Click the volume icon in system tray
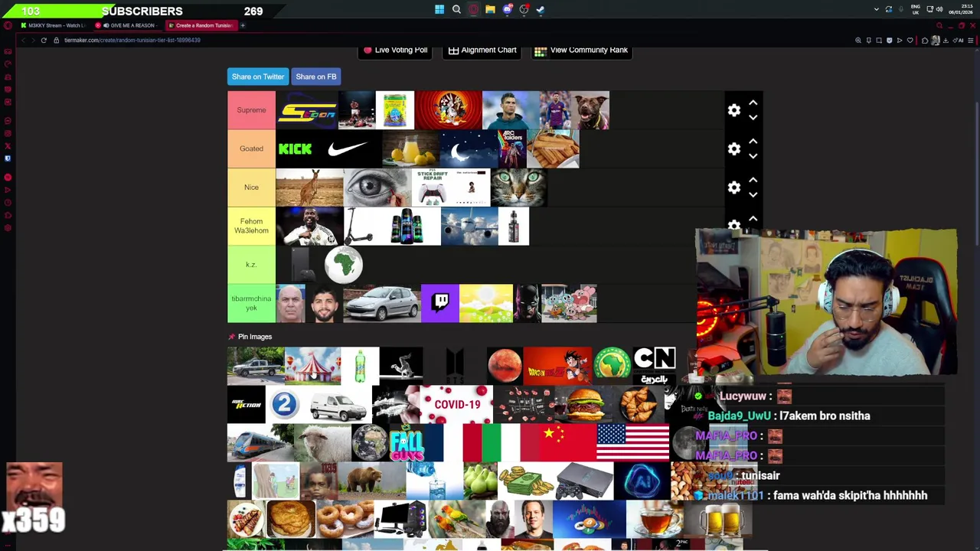This screenshot has width=980, height=551. (x=939, y=9)
